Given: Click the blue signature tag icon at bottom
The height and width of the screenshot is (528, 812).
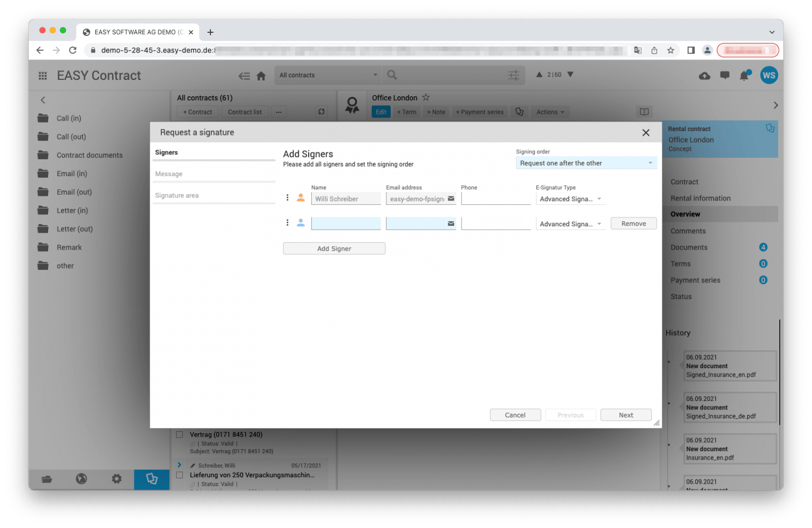Looking at the screenshot, I should pyautogui.click(x=152, y=479).
